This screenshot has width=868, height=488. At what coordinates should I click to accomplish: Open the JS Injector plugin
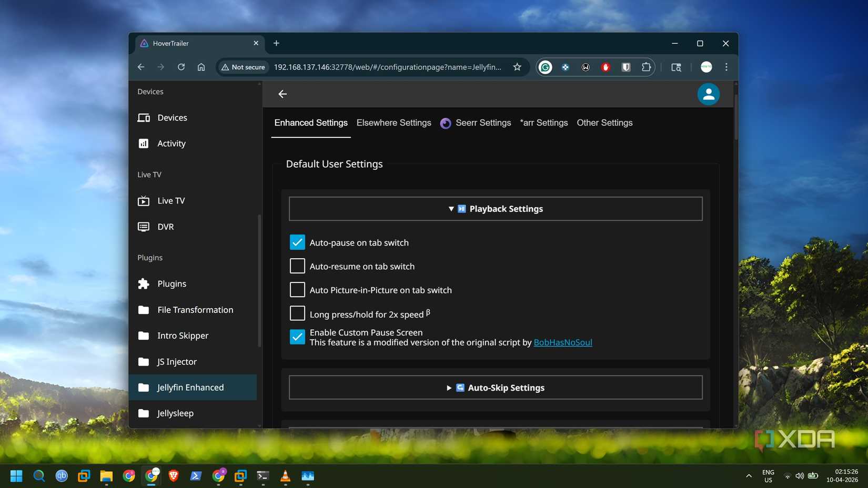pyautogui.click(x=193, y=362)
